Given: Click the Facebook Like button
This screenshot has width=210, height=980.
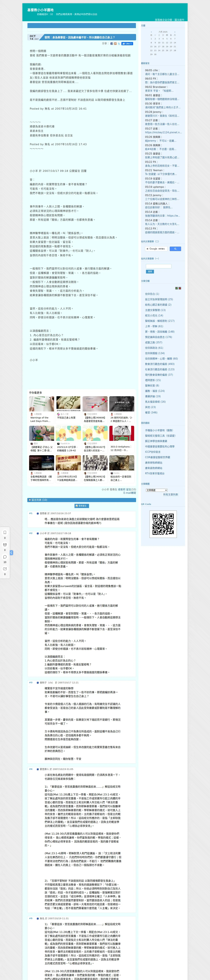Looking at the screenshot, I should [x=127, y=44].
